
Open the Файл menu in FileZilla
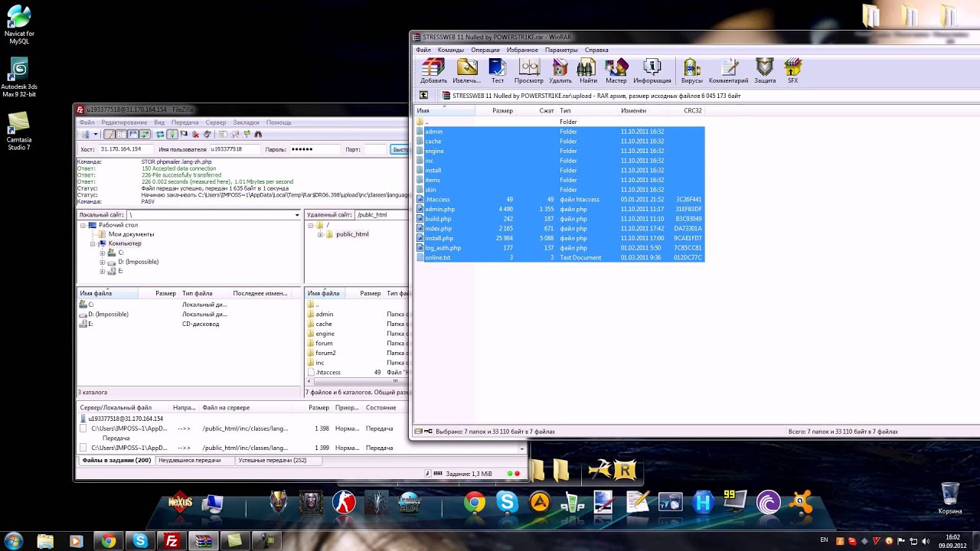(x=87, y=122)
